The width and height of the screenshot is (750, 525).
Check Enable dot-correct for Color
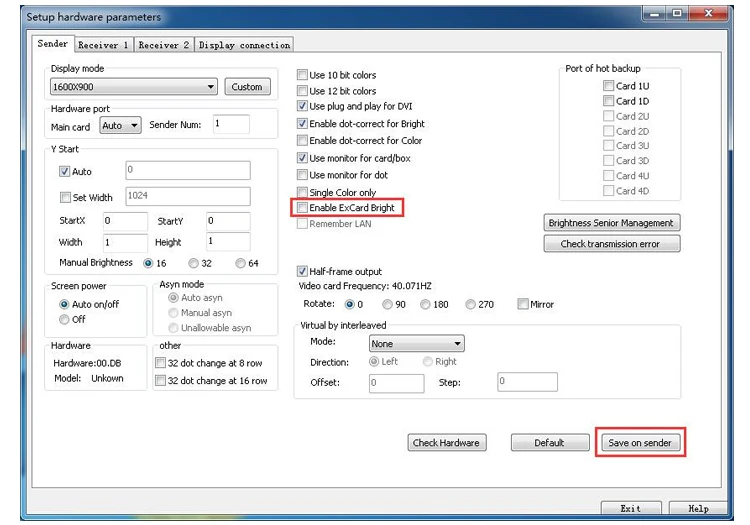[302, 140]
